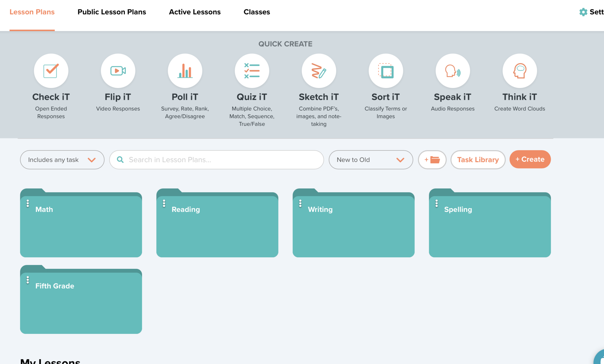604x364 pixels.
Task: Open the Math folder options menu
Action: click(x=28, y=204)
